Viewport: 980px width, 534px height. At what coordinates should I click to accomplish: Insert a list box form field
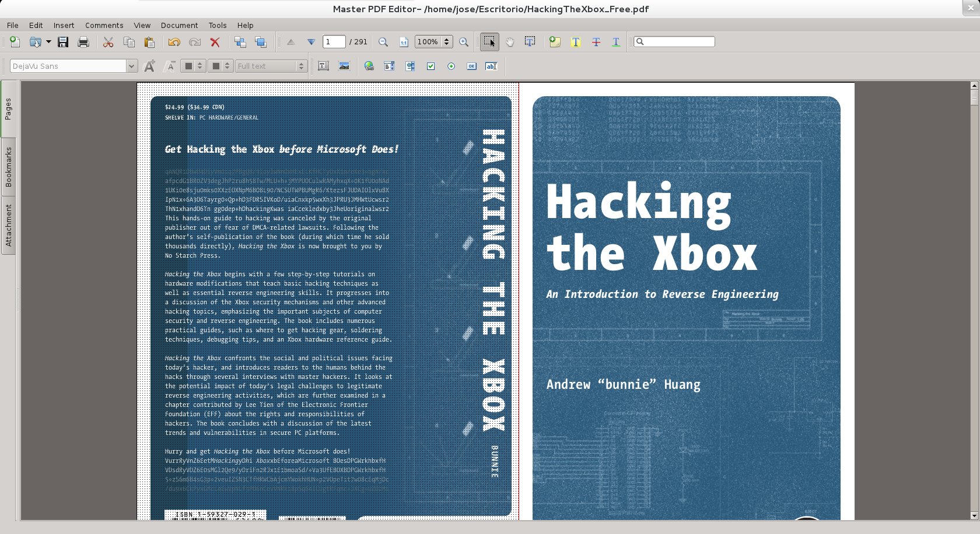click(x=410, y=66)
